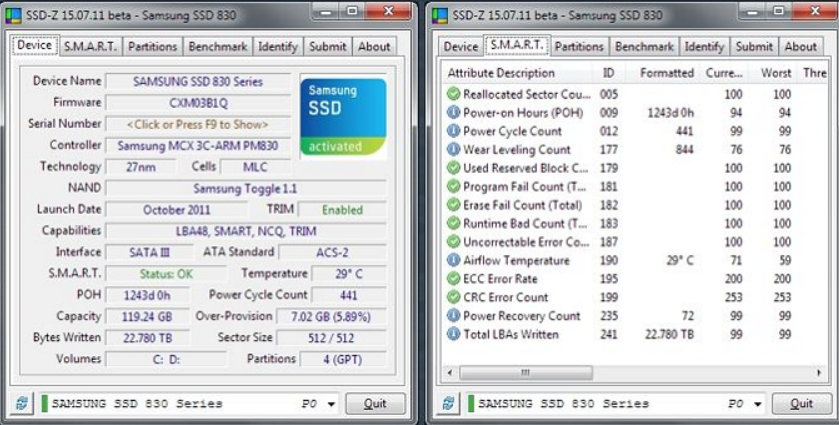Click Total LBAs Written info icon
This screenshot has height=425, width=839.
[453, 335]
